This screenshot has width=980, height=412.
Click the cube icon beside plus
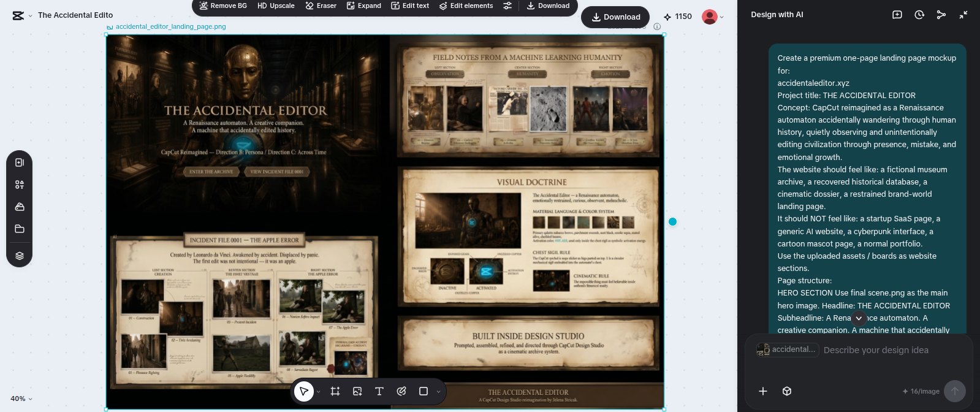787,391
